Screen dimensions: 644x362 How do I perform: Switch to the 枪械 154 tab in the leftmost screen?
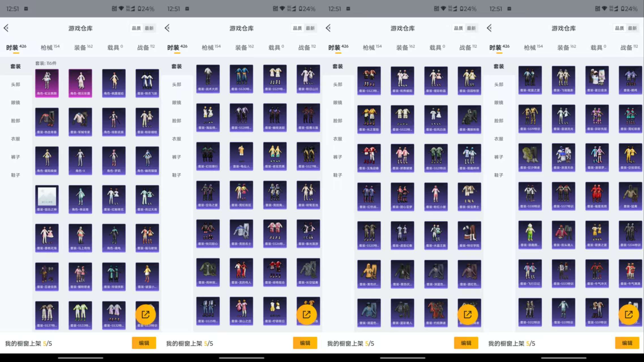[x=50, y=48]
